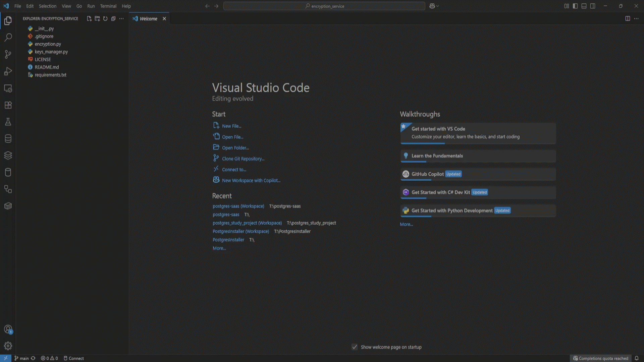
Task: Open Completions quota reached status item
Action: (x=601, y=358)
